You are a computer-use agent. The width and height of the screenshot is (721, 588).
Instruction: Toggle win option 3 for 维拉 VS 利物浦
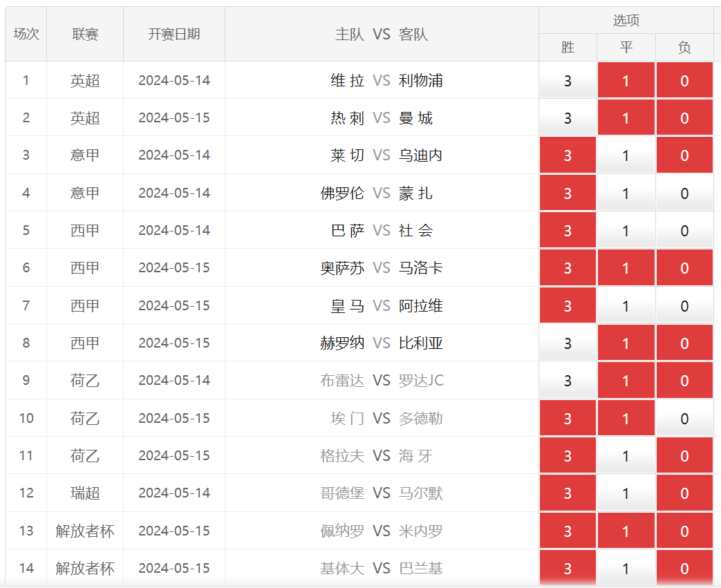568,80
